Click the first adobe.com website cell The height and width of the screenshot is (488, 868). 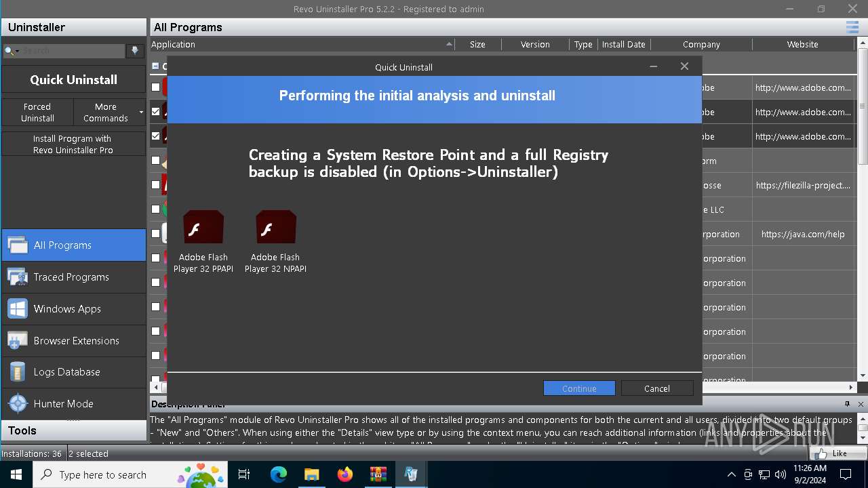[803, 87]
